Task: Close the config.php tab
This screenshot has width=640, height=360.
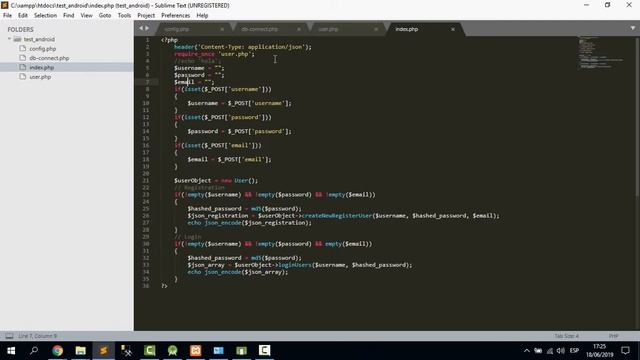Action: (222, 29)
